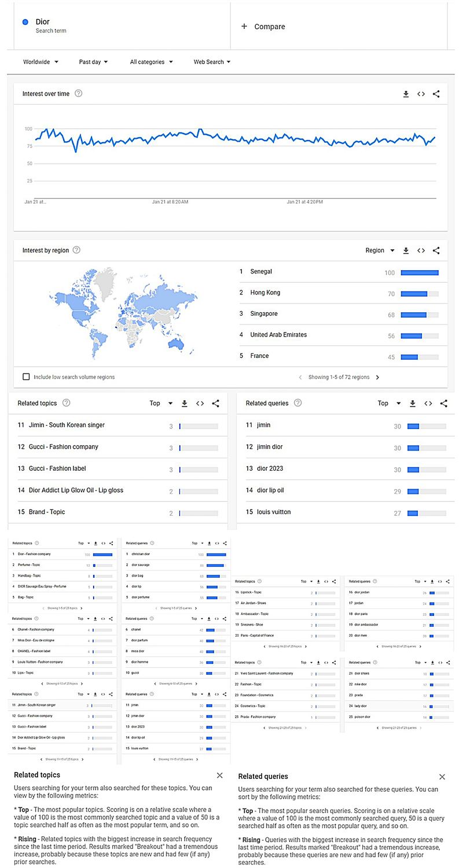Download the Interest by region data
The width and height of the screenshot is (463, 868).
406,250
